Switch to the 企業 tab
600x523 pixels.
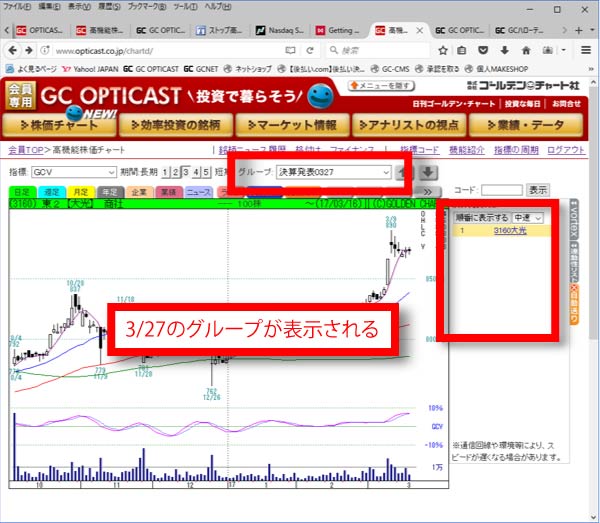pyautogui.click(x=140, y=192)
